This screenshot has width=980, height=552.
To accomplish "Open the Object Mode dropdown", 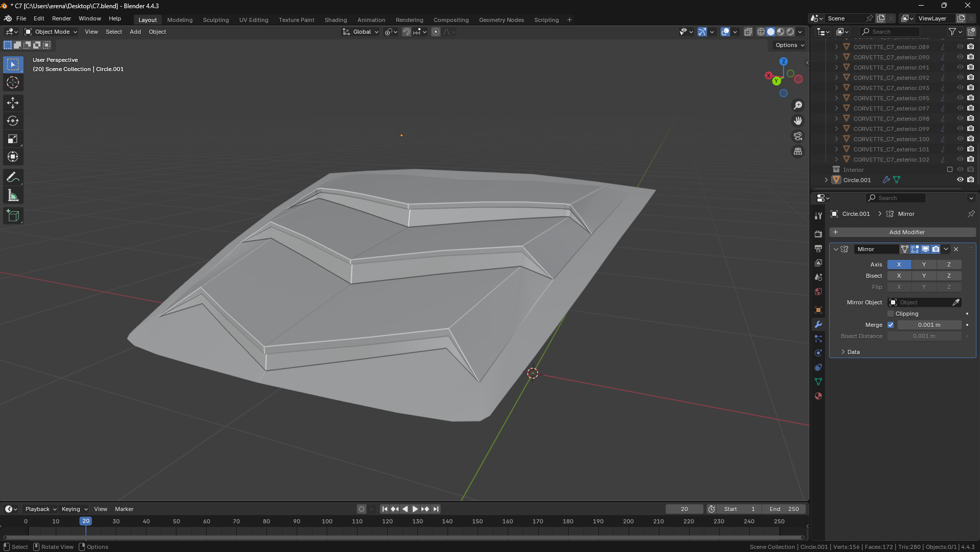I will 51,32.
